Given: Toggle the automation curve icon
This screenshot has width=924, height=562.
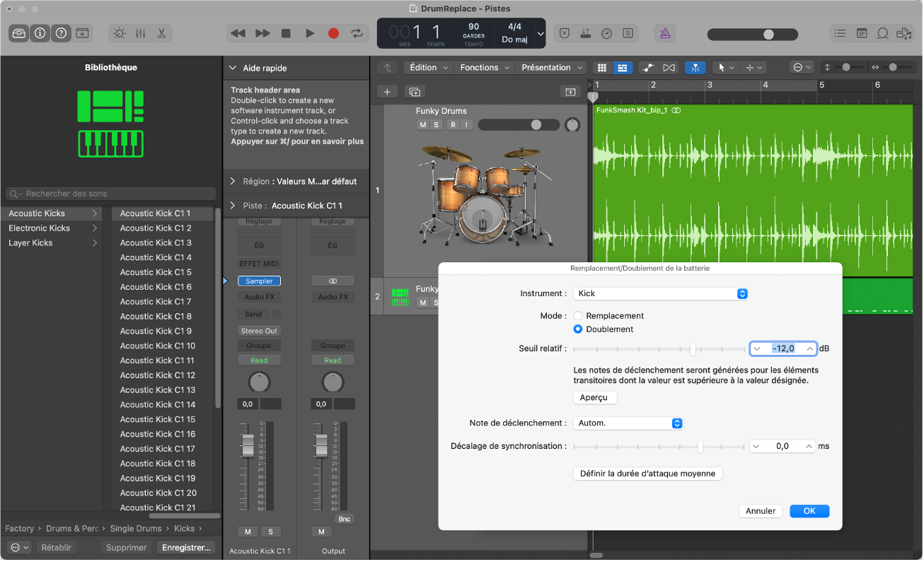Looking at the screenshot, I should [648, 68].
